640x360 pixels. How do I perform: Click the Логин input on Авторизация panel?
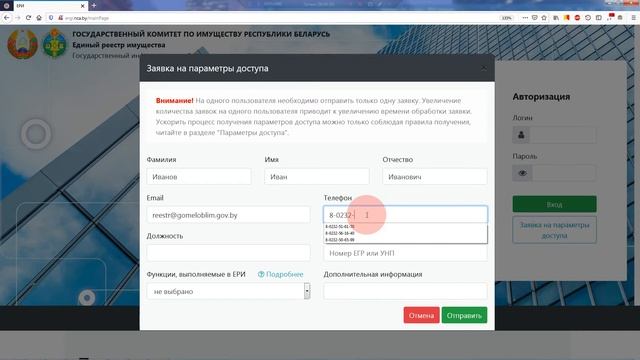point(563,135)
